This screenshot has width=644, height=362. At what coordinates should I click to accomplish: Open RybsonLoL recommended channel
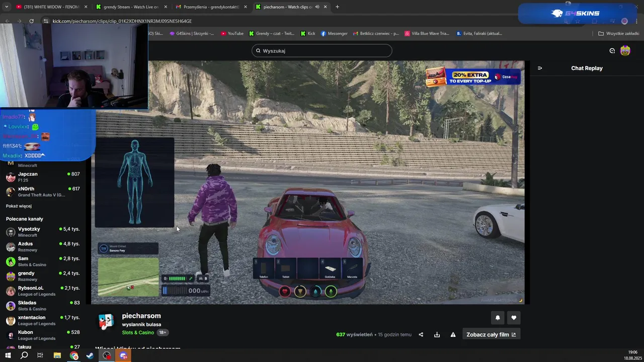coord(43,291)
